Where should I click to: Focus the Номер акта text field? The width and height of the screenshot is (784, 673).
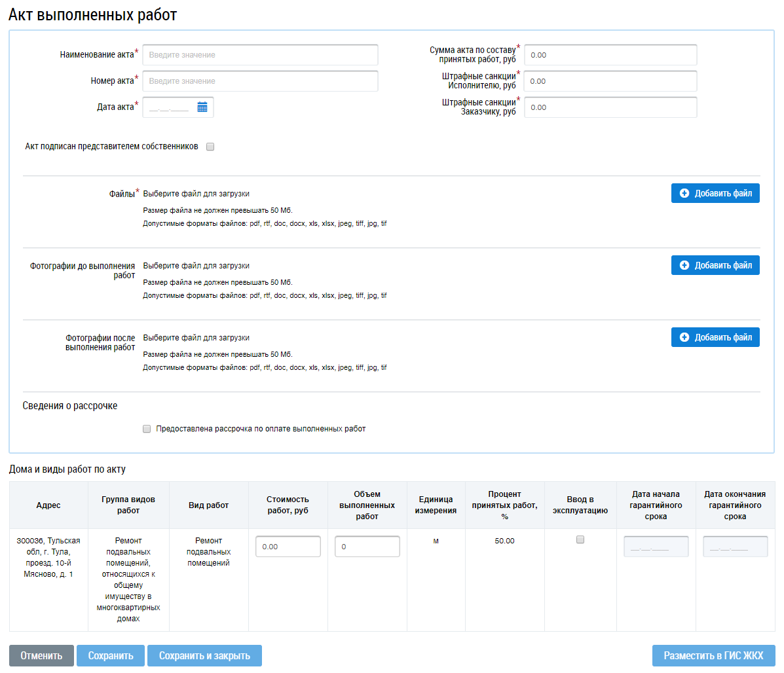[260, 81]
